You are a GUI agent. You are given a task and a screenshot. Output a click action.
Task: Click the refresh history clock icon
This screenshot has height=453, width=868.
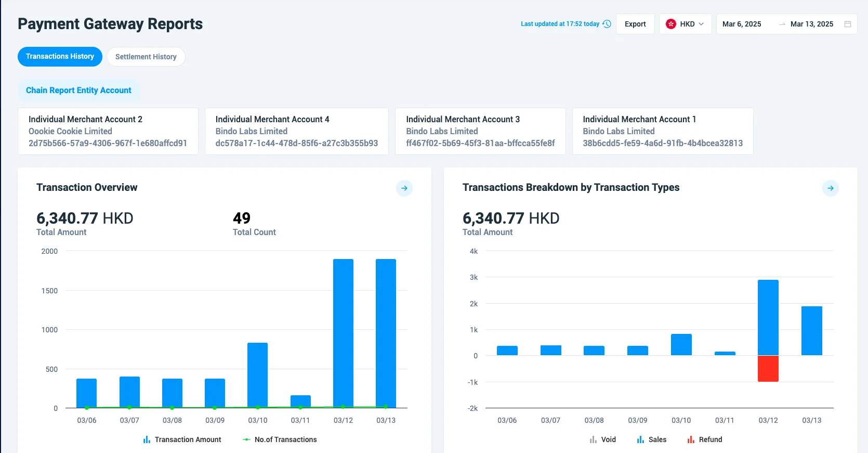(x=607, y=24)
